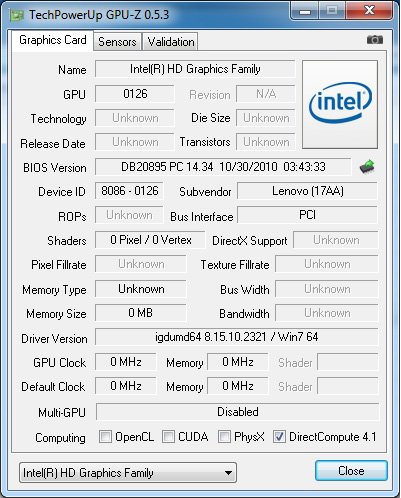The height and width of the screenshot is (498, 401).
Task: Click the Shader field in Default Clock row
Action: (x=348, y=386)
